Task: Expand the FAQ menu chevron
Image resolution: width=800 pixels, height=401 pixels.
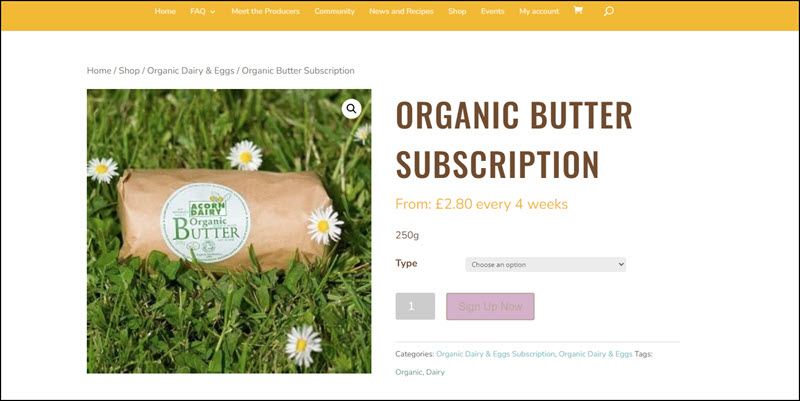Action: pos(212,12)
